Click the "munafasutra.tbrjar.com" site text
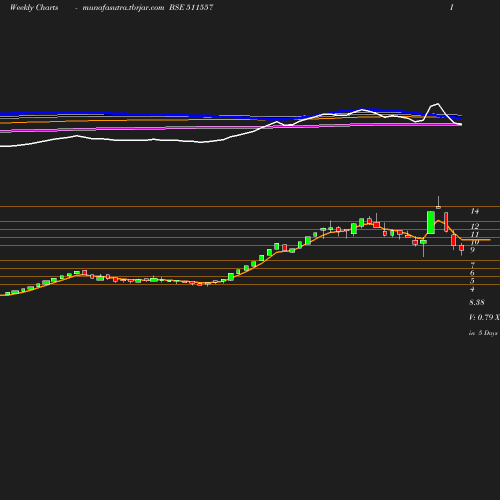Screen dimensions: 500x500 (123, 7)
